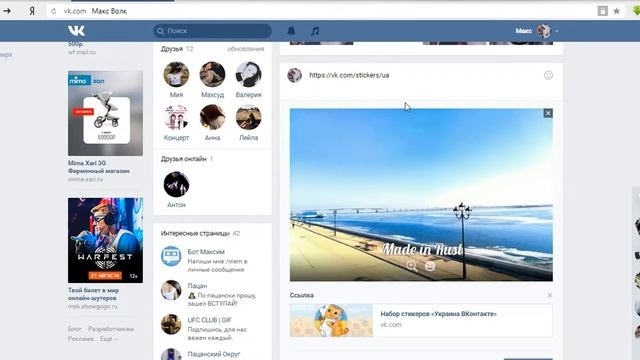Expand the Ещё footer menu
The image size is (640, 360).
coord(109,339)
